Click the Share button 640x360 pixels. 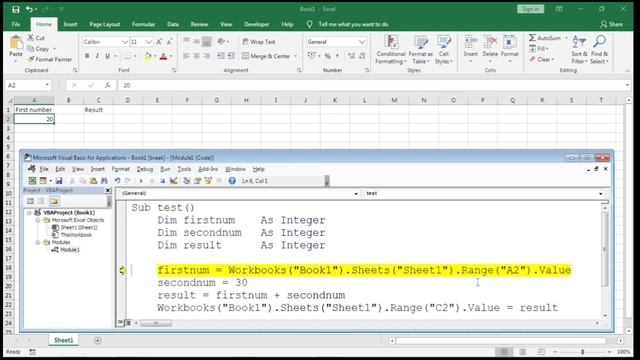(611, 24)
